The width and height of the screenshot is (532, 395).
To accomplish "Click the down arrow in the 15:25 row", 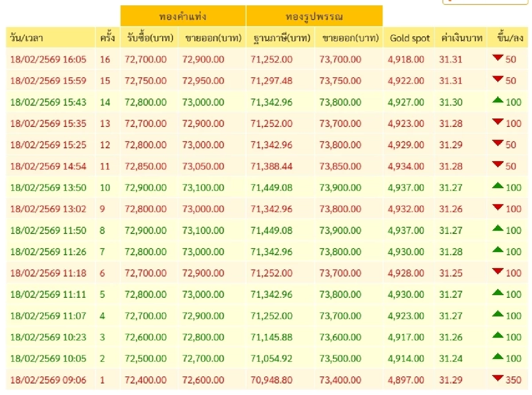I will tap(498, 144).
